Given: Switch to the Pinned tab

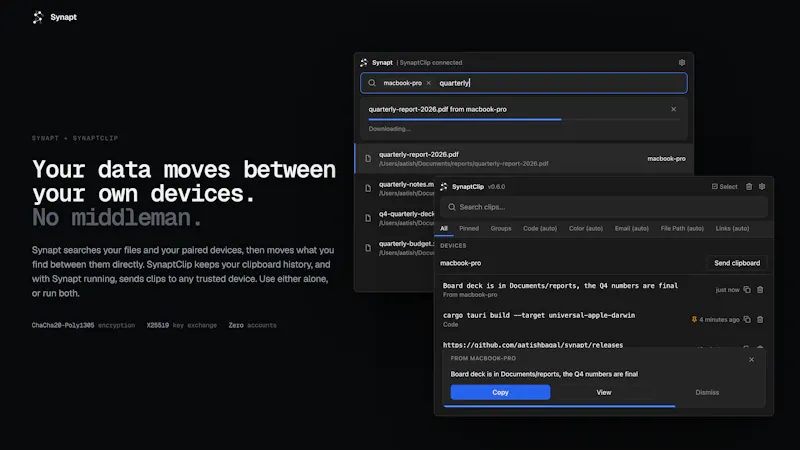Looking at the screenshot, I should click(469, 229).
